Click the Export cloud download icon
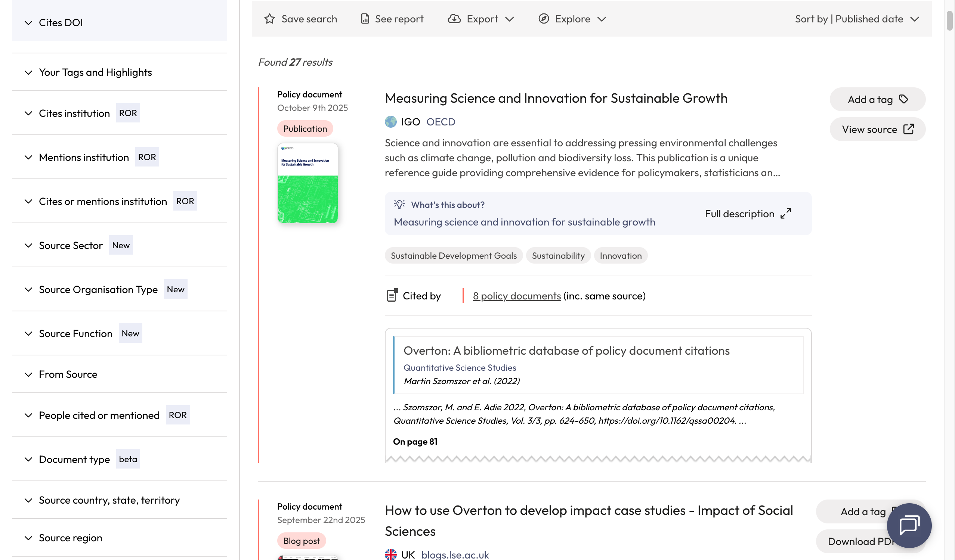Image resolution: width=955 pixels, height=560 pixels. [454, 19]
